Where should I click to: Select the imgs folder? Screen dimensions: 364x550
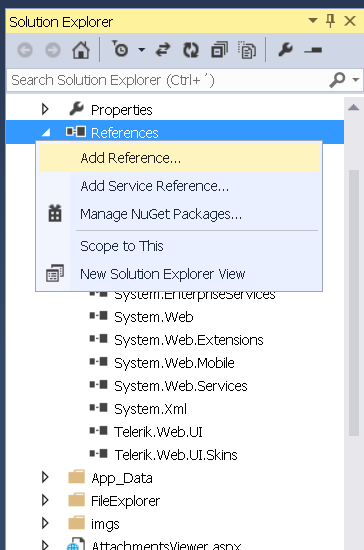click(x=105, y=525)
